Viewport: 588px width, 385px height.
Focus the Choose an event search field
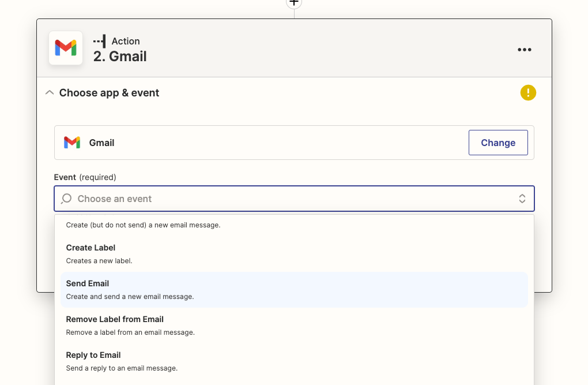294,199
